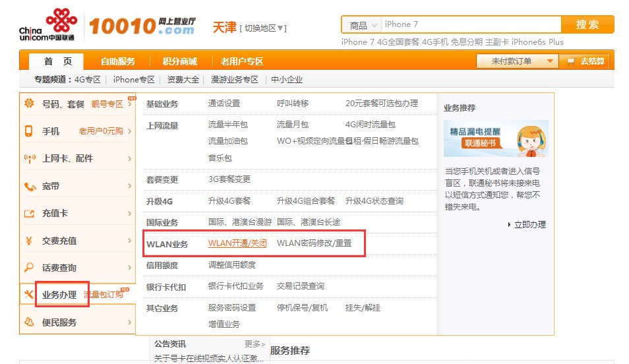Open the 流量半年包 link
This screenshot has height=364, width=629.
(228, 125)
